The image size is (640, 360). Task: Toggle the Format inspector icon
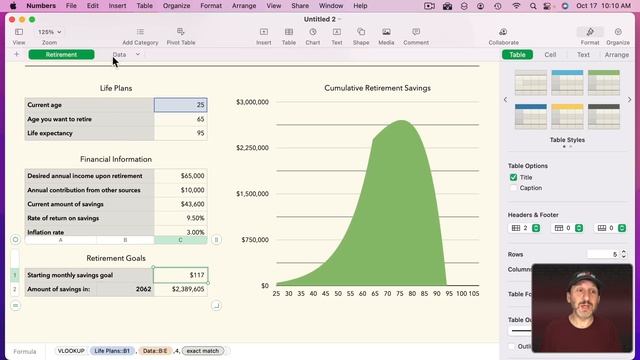(x=590, y=32)
